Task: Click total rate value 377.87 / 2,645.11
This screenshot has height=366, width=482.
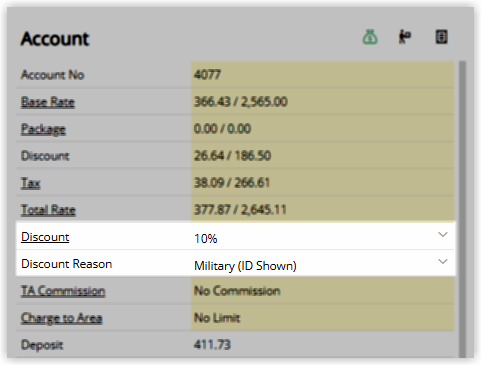Action: tap(240, 210)
